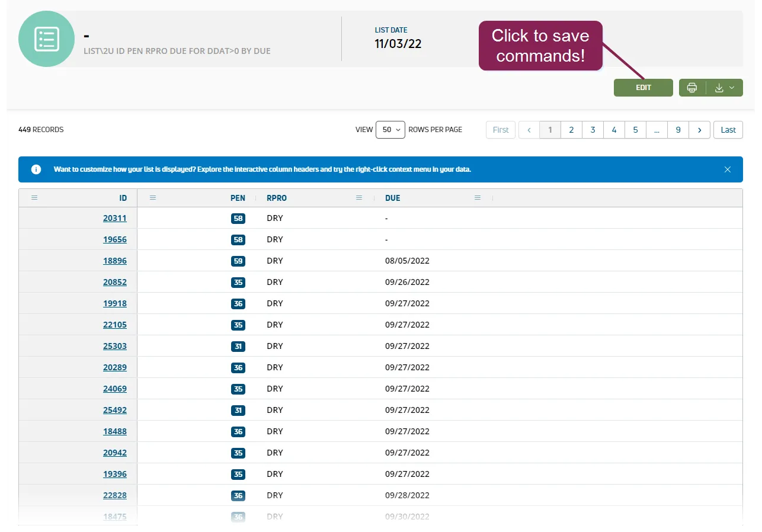Open the download options dropdown
The image size is (762, 532).
(725, 88)
